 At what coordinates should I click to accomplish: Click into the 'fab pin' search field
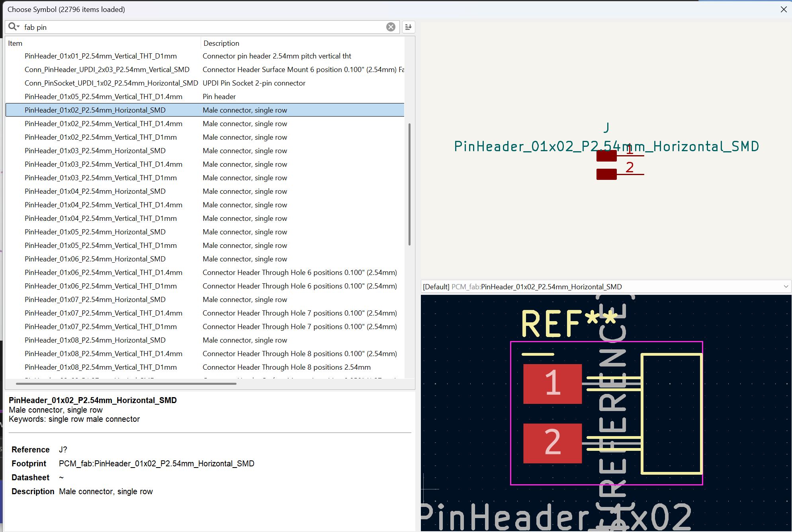(x=199, y=27)
